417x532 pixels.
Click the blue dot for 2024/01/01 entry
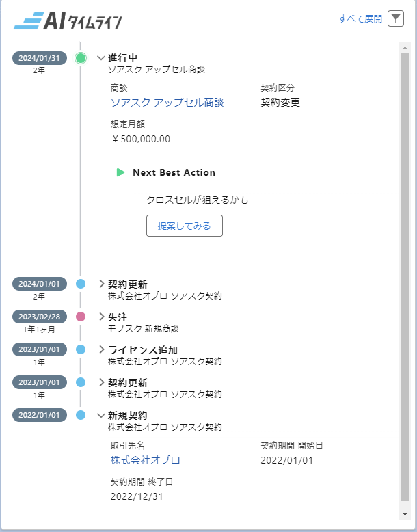(81, 284)
